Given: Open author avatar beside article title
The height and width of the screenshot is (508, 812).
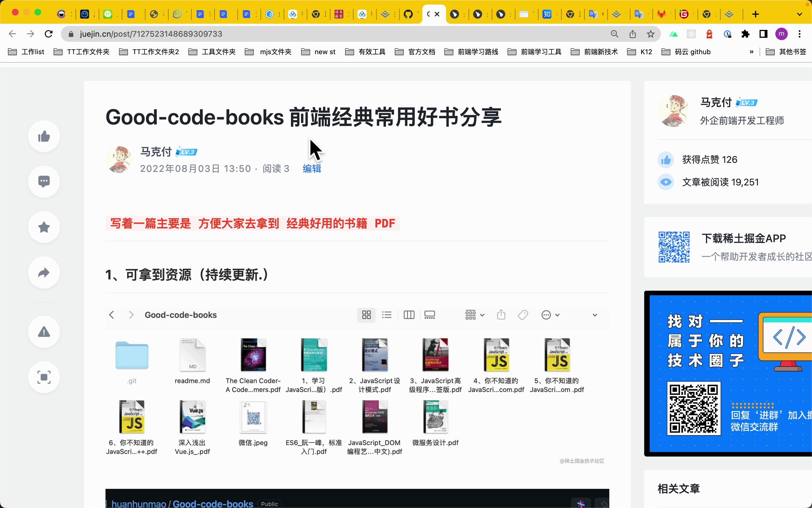Looking at the screenshot, I should (x=119, y=159).
